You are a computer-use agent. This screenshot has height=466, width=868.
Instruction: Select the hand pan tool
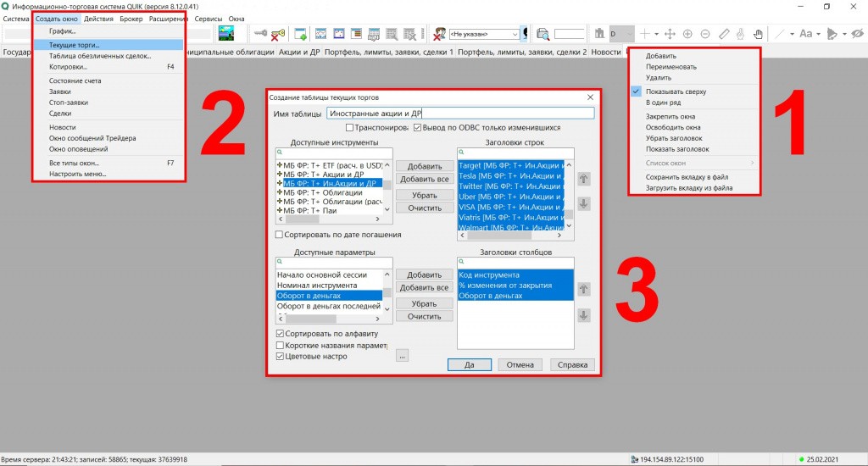click(740, 34)
